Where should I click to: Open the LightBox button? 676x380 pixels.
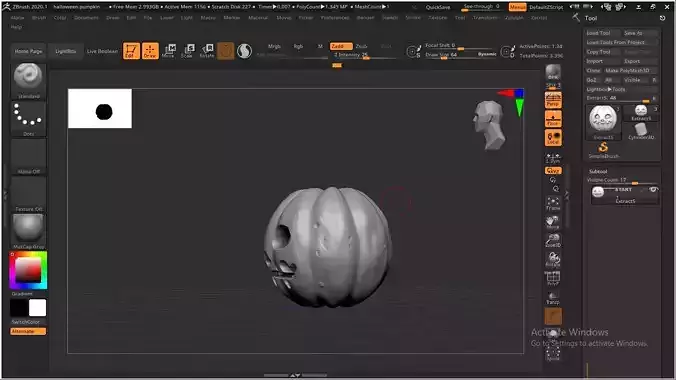66,51
